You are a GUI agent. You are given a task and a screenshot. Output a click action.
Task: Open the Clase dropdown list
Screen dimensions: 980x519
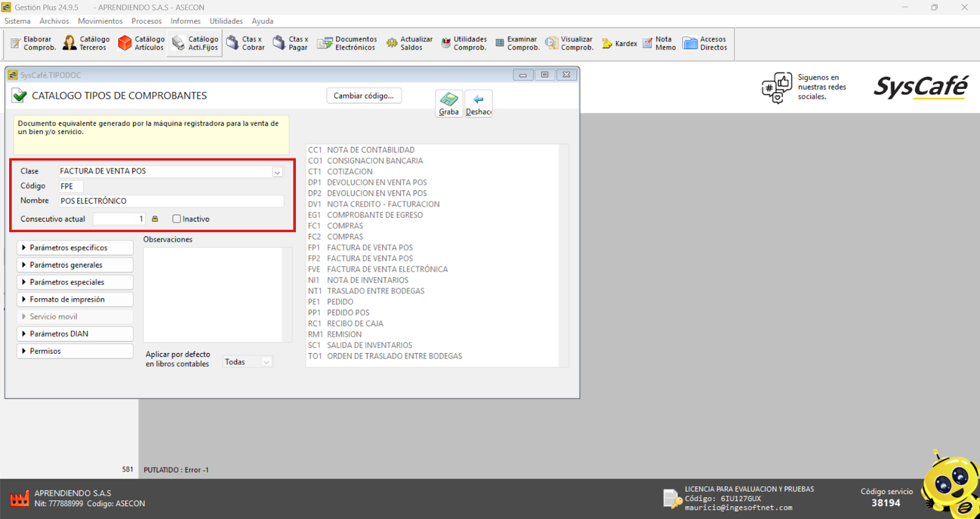(x=277, y=172)
